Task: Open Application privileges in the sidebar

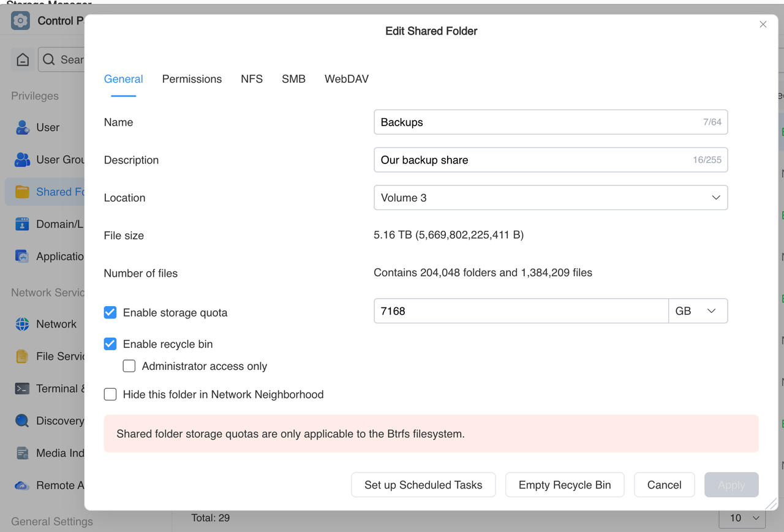Action: point(44,257)
